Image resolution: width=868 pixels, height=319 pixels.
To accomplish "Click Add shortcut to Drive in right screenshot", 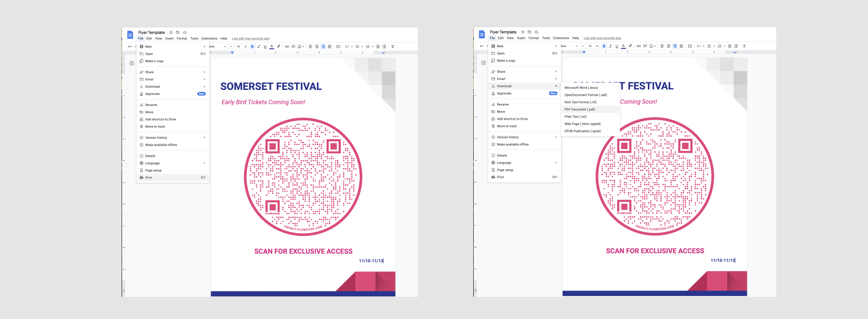I will (x=524, y=119).
